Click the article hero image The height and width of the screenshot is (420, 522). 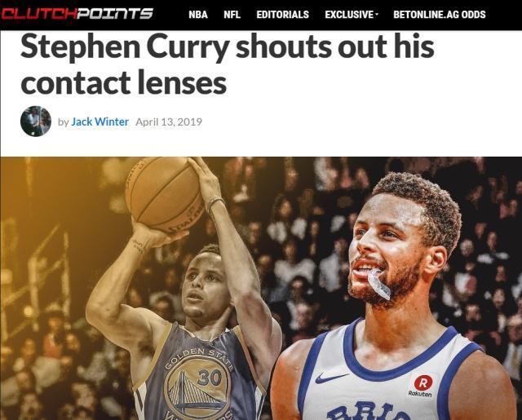tap(261, 288)
